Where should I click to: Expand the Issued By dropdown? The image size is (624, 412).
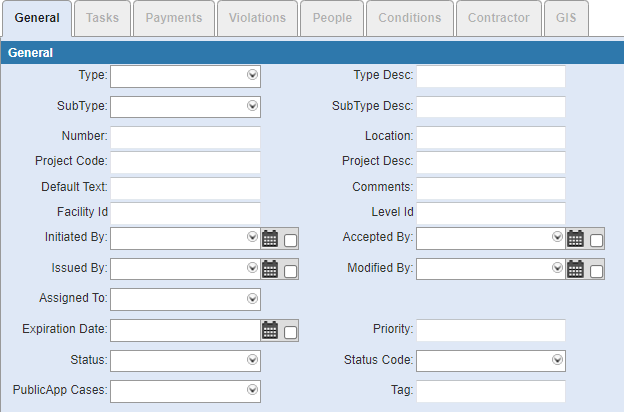[x=252, y=267]
